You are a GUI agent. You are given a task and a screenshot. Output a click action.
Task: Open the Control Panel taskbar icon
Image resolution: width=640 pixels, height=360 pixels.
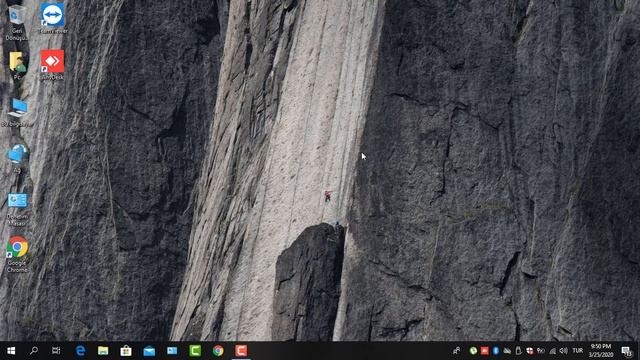(172, 351)
